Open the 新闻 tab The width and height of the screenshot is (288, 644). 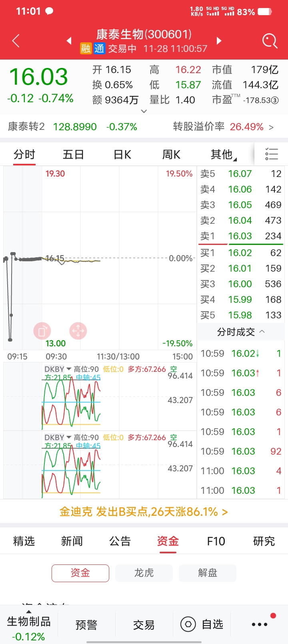click(x=72, y=541)
